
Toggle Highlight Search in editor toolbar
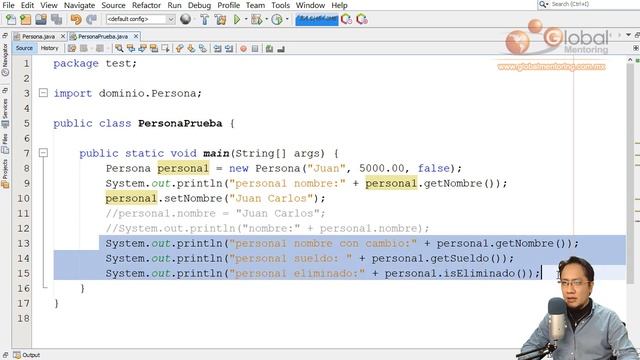pyautogui.click(x=153, y=49)
